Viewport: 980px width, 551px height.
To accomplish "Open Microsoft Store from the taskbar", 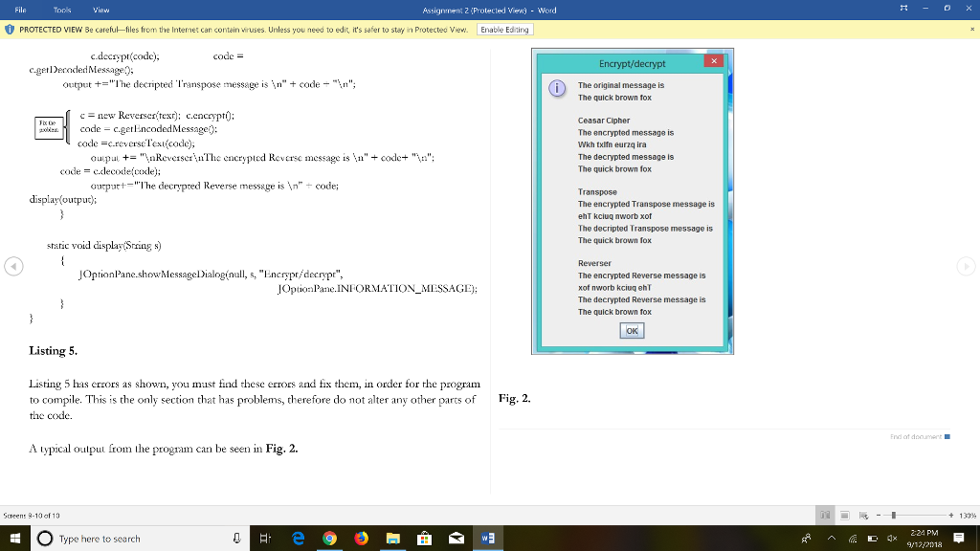I will (424, 538).
